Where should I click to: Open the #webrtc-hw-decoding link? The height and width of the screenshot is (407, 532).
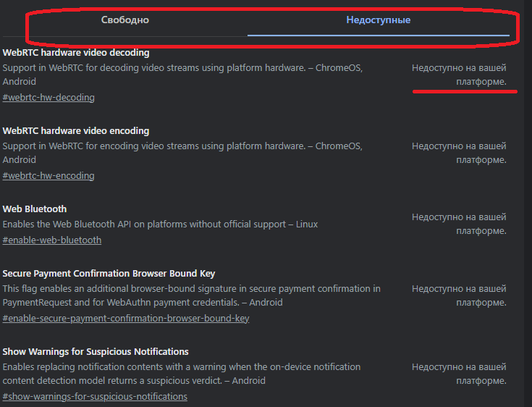tap(48, 98)
